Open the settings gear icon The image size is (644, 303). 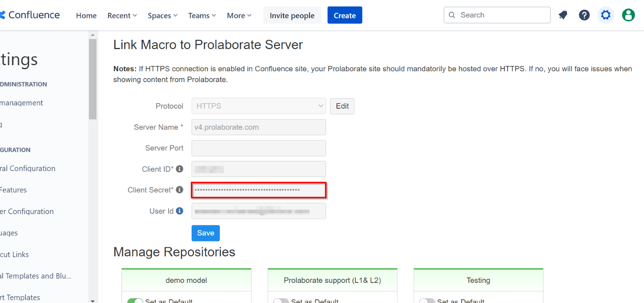tap(606, 15)
